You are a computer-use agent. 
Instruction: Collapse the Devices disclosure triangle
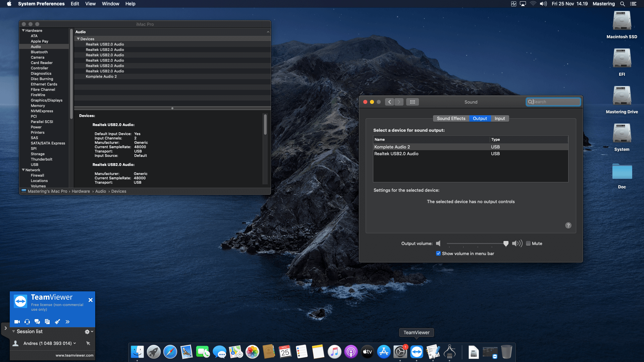(x=78, y=39)
